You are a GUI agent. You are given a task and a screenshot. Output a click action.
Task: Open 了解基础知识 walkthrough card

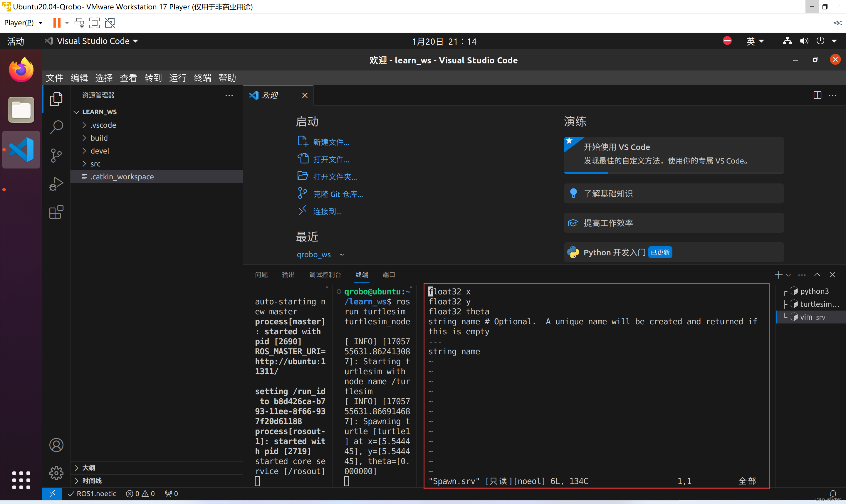pyautogui.click(x=673, y=193)
